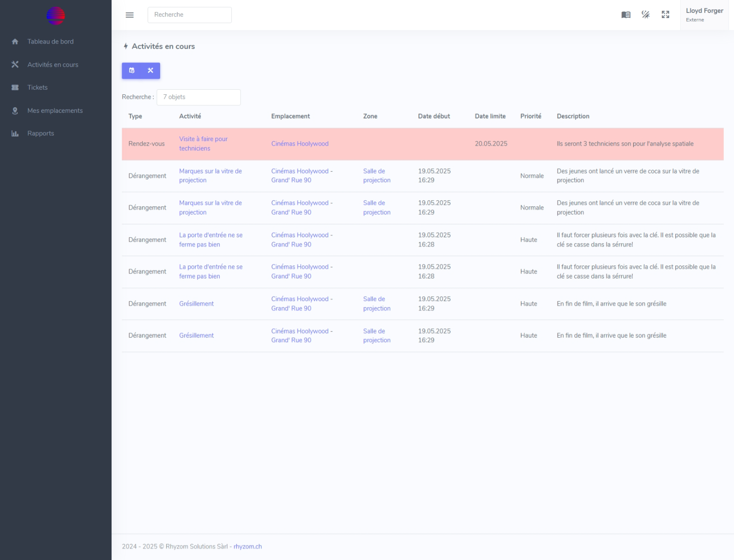Enter fullscreen mode with the expand icon

pos(666,15)
